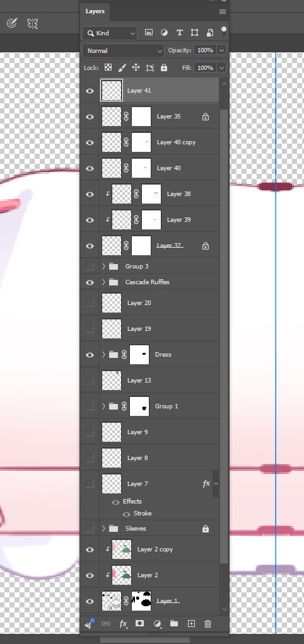The width and height of the screenshot is (304, 644).
Task: Expand the Sleeves group
Action: point(103,529)
